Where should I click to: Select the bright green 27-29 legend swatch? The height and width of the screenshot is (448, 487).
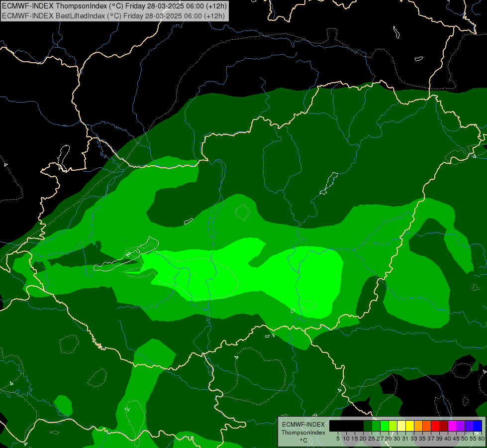pos(385,426)
